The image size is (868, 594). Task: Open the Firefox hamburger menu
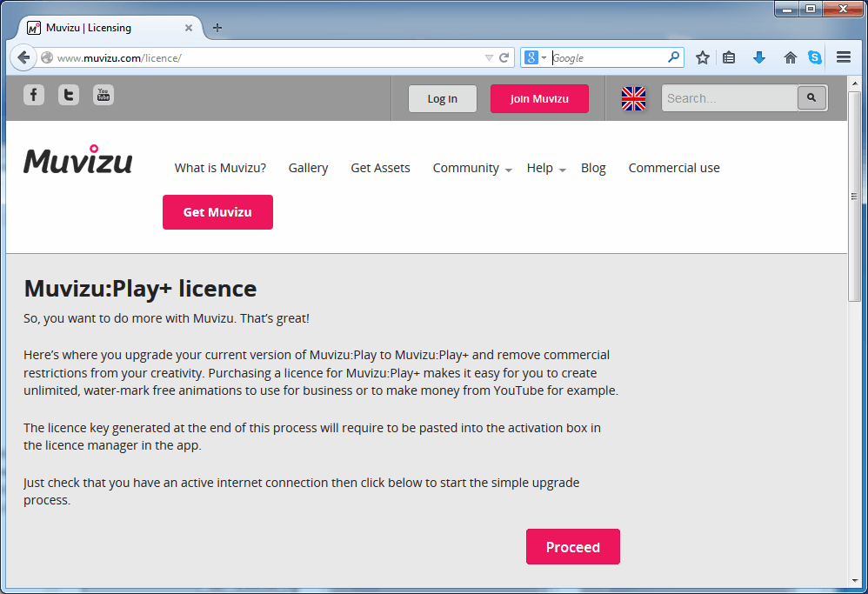click(x=844, y=57)
